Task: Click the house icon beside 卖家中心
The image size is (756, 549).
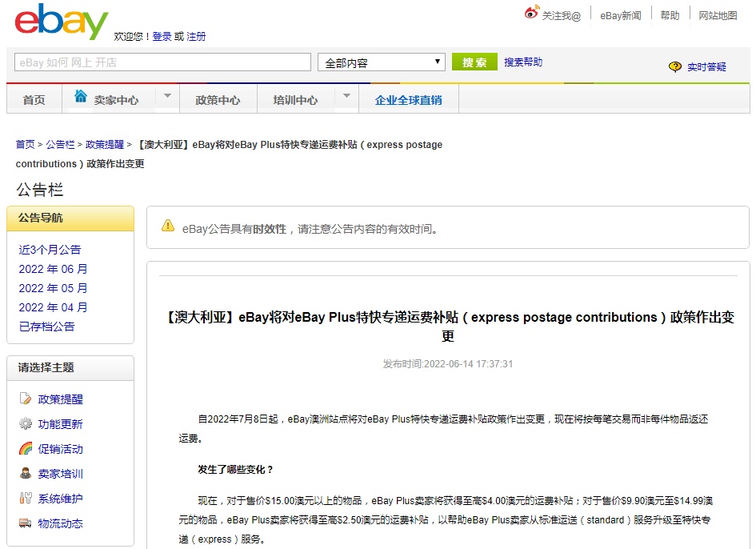Action: 81,96
